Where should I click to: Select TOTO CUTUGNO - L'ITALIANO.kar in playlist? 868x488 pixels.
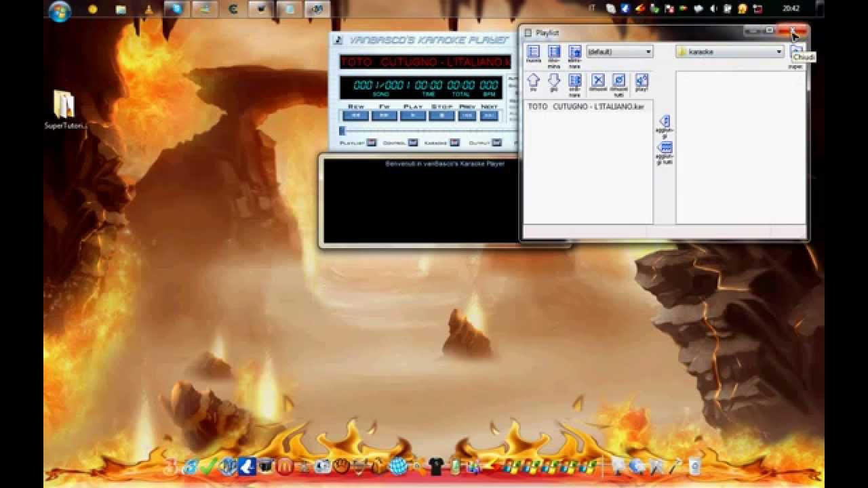click(586, 106)
